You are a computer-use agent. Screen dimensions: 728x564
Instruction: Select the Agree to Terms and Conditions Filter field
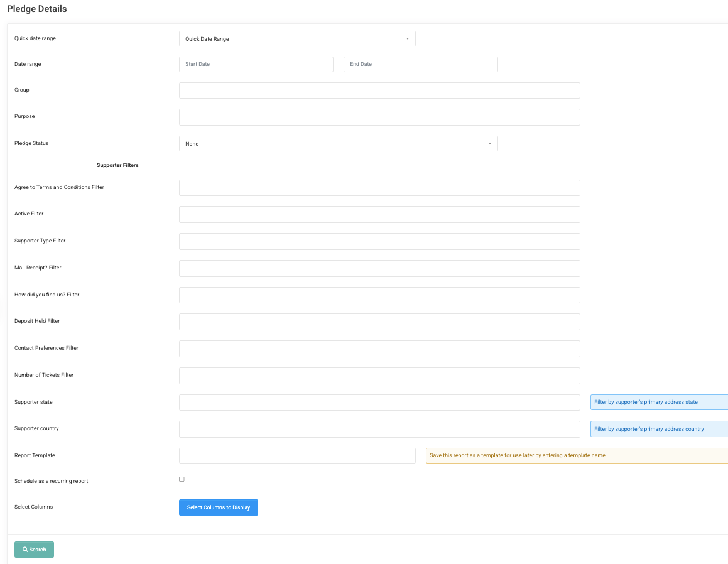(379, 187)
